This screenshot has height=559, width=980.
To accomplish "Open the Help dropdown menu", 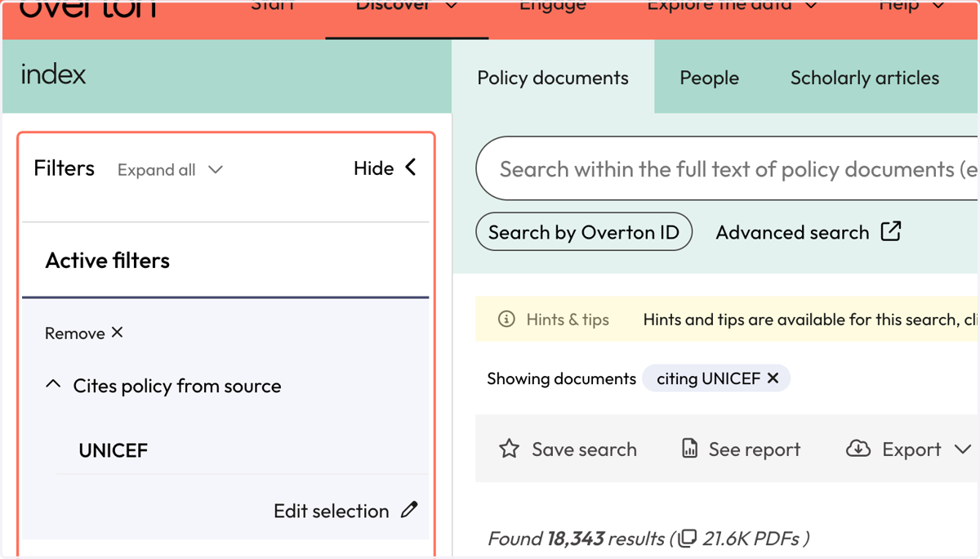I will pyautogui.click(x=911, y=7).
